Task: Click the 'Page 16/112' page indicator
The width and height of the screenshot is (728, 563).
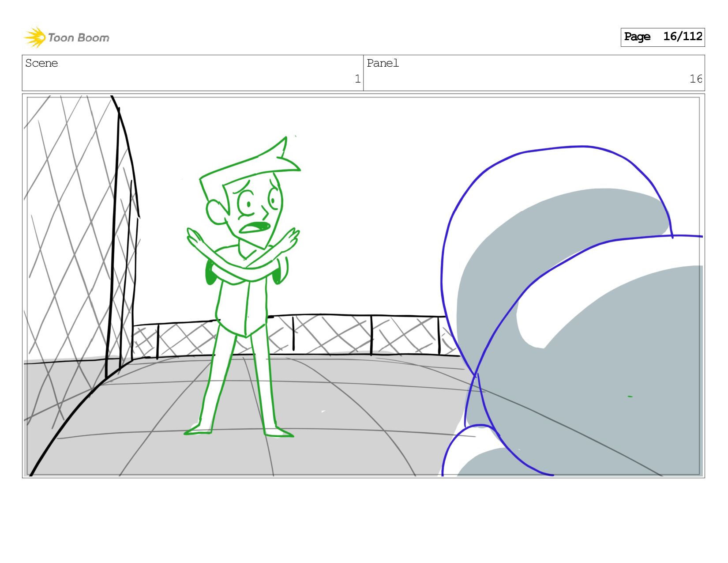Action: coord(663,37)
